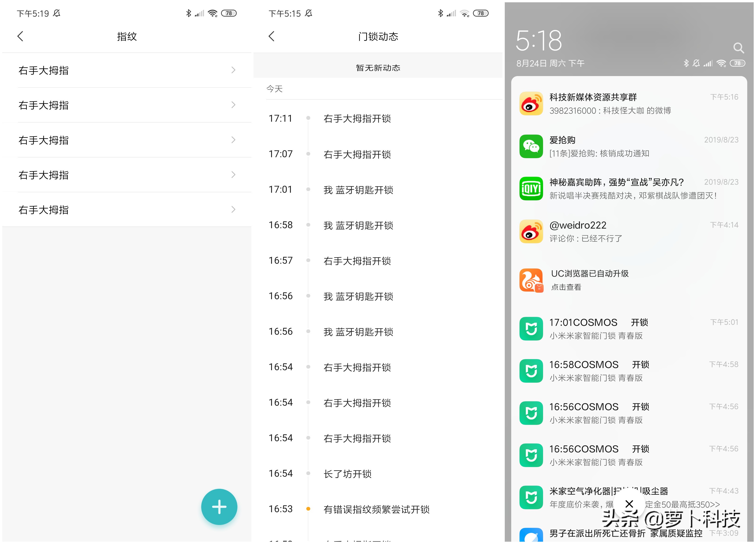This screenshot has width=756, height=544.
Task: Open the back arrow on 门锁动态 page
Action: [x=271, y=36]
